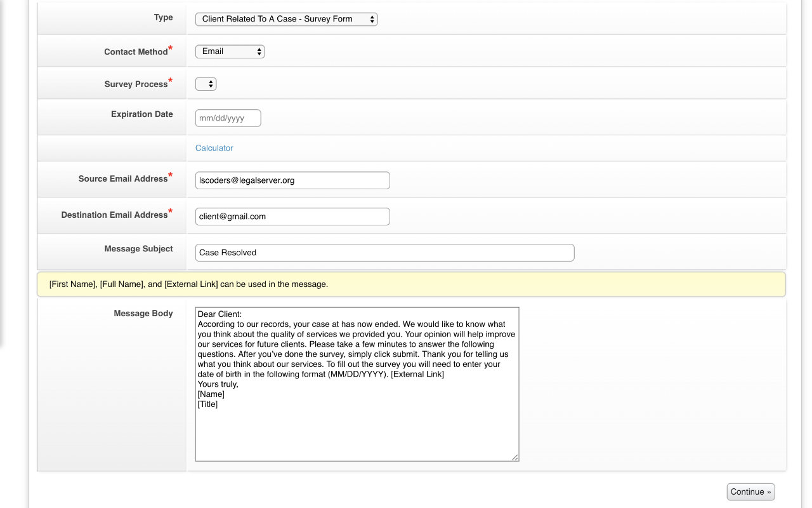
Task: Click the yellow placeholder hint text
Action: (188, 284)
